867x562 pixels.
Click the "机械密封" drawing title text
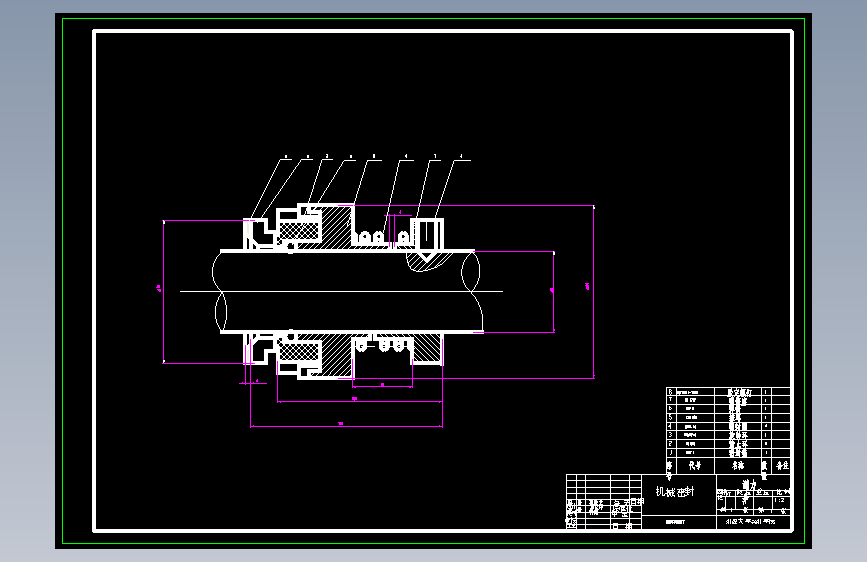675,492
